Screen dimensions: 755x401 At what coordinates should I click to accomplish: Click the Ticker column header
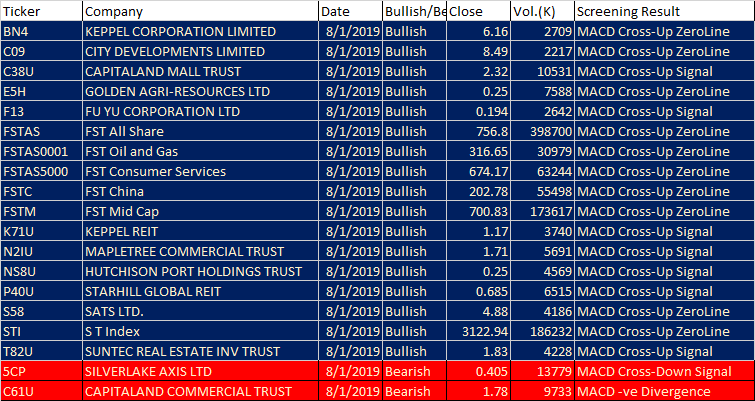pyautogui.click(x=41, y=11)
